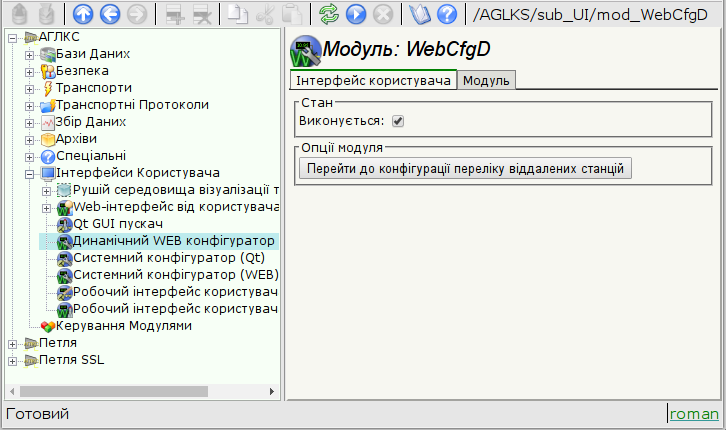The image size is (726, 430).
Task: Click the roman user link in status bar
Action: (694, 414)
